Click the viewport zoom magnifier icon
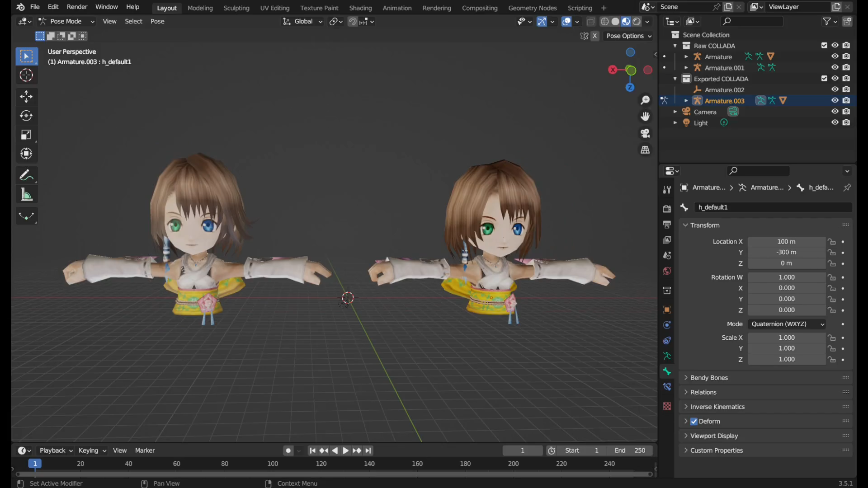 [645, 100]
